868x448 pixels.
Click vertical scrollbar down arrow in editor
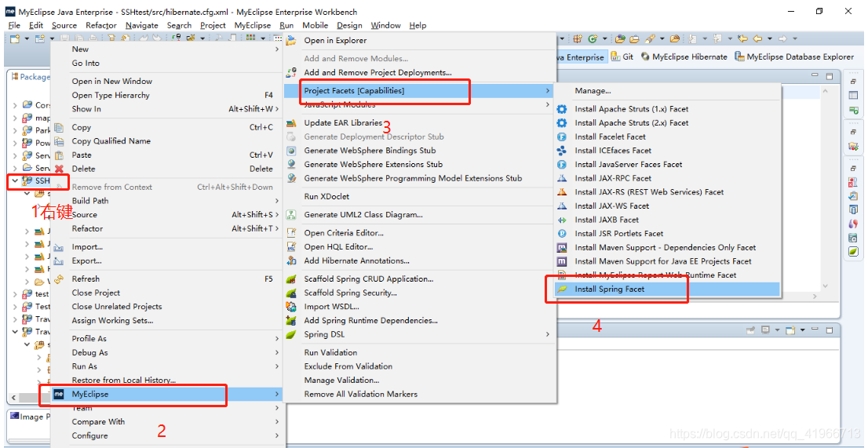[x=826, y=286]
